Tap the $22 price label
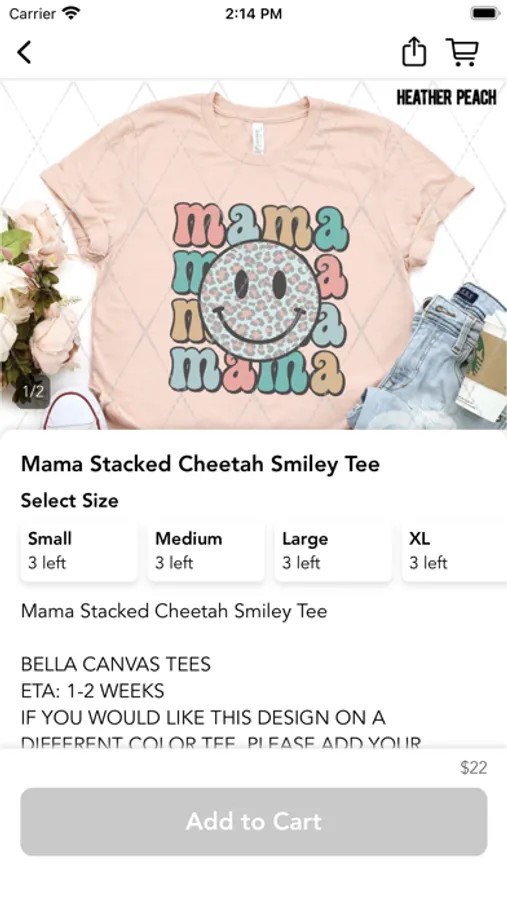Screen dimensions: 507x900 [x=474, y=767]
